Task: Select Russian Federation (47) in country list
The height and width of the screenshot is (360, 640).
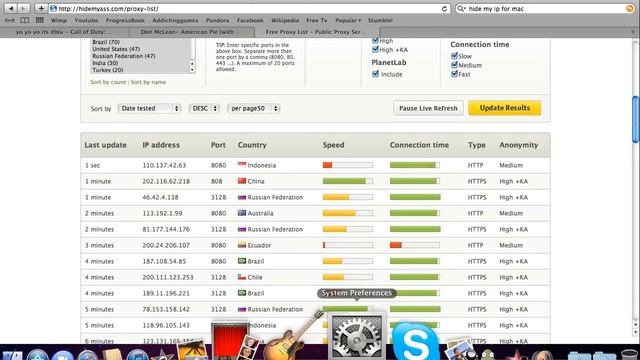Action: 124,56
